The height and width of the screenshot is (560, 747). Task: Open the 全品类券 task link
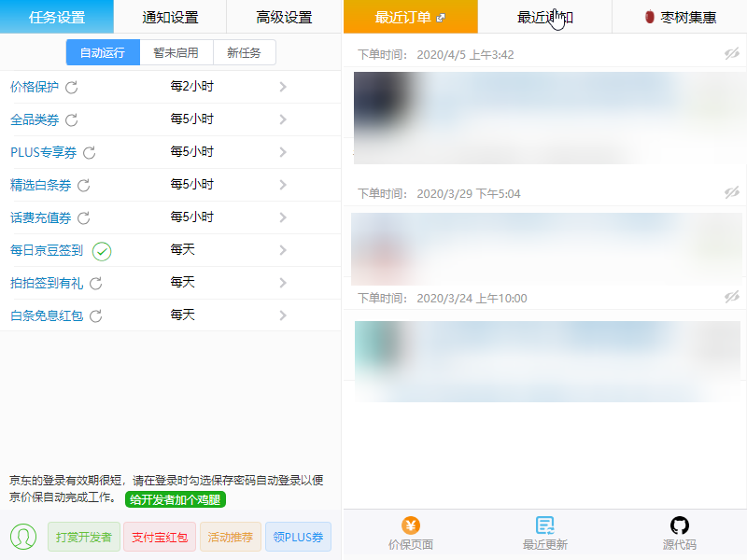pyautogui.click(x=35, y=119)
